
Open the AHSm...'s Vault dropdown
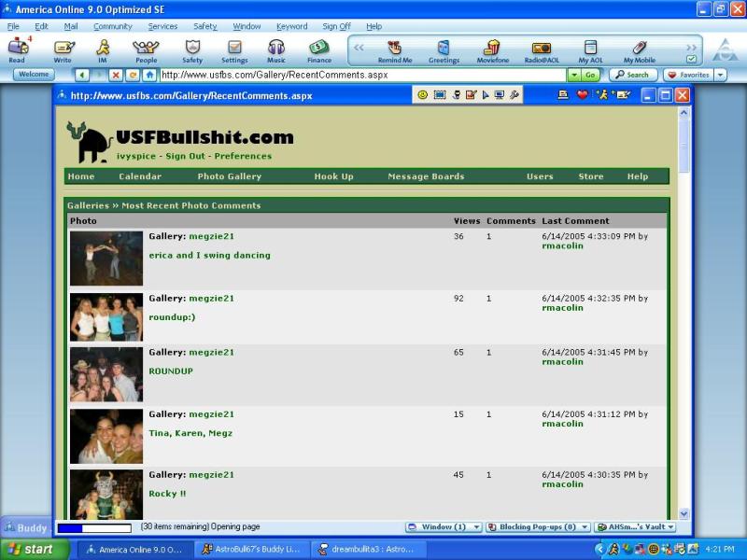[x=636, y=526]
